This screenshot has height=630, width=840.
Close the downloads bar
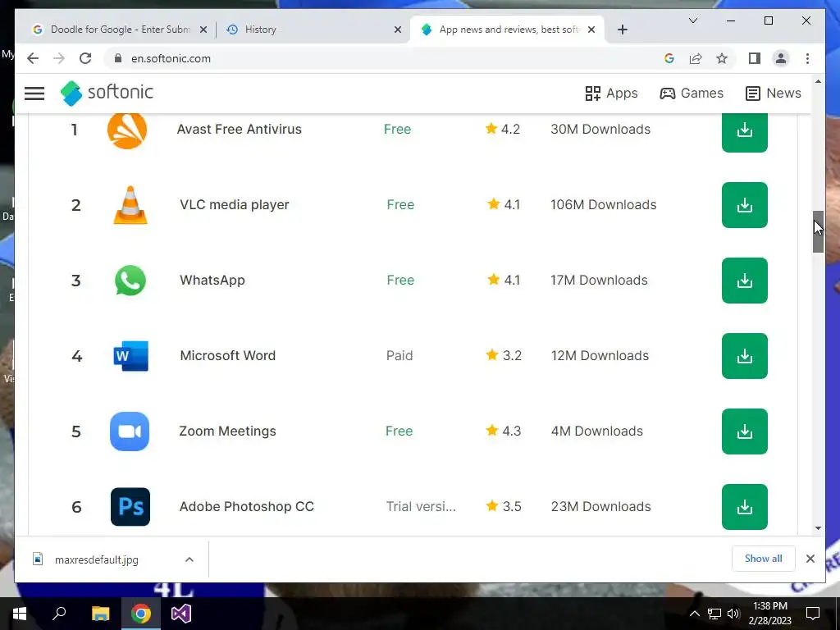click(810, 559)
